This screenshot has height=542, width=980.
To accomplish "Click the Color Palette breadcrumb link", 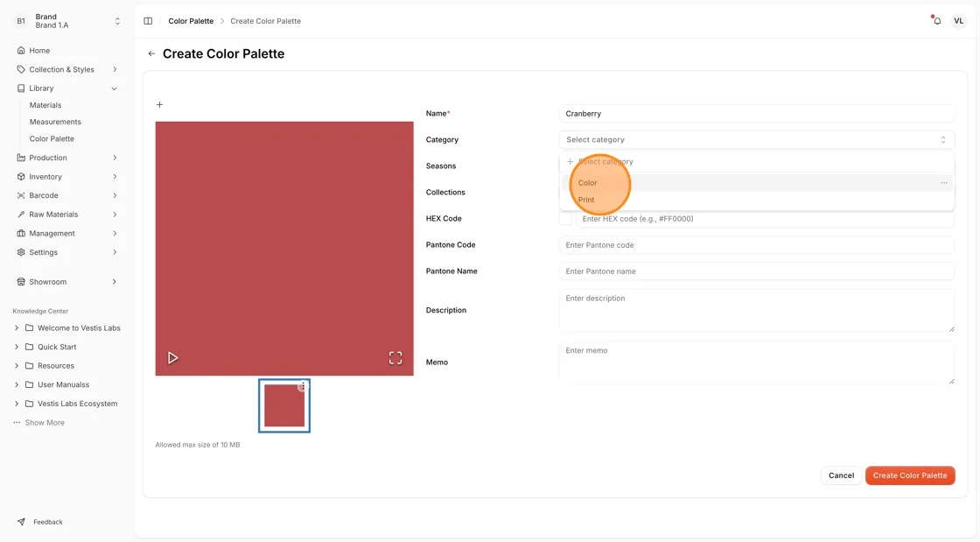I will 191,21.
